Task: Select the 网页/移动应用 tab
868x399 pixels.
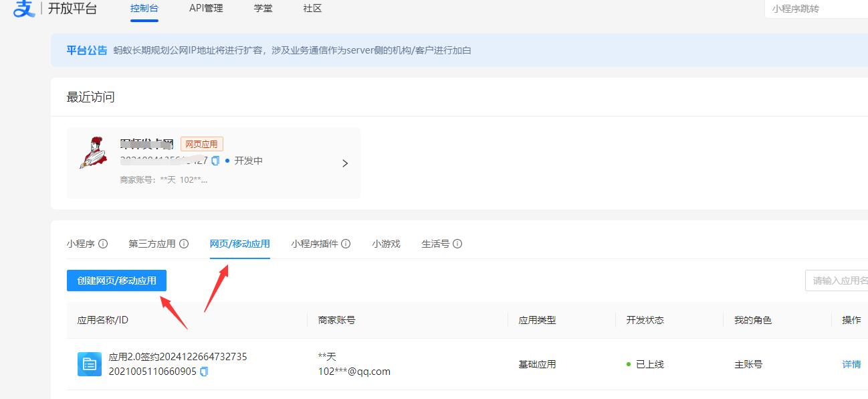Action: coord(240,244)
